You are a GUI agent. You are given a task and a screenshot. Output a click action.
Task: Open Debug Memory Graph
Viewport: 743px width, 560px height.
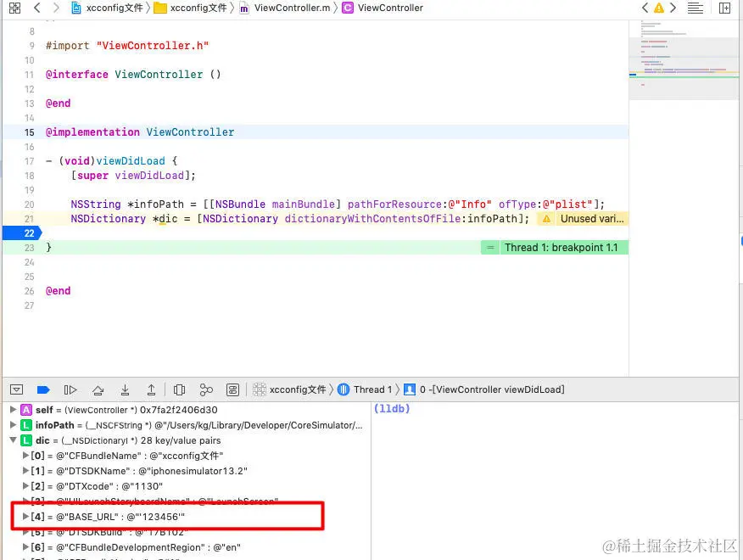[x=206, y=389]
